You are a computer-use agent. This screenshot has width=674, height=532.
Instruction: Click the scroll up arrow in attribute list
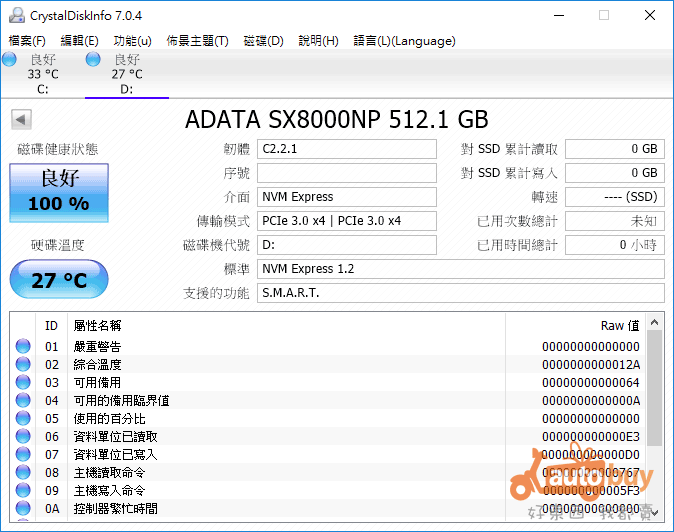point(655,322)
